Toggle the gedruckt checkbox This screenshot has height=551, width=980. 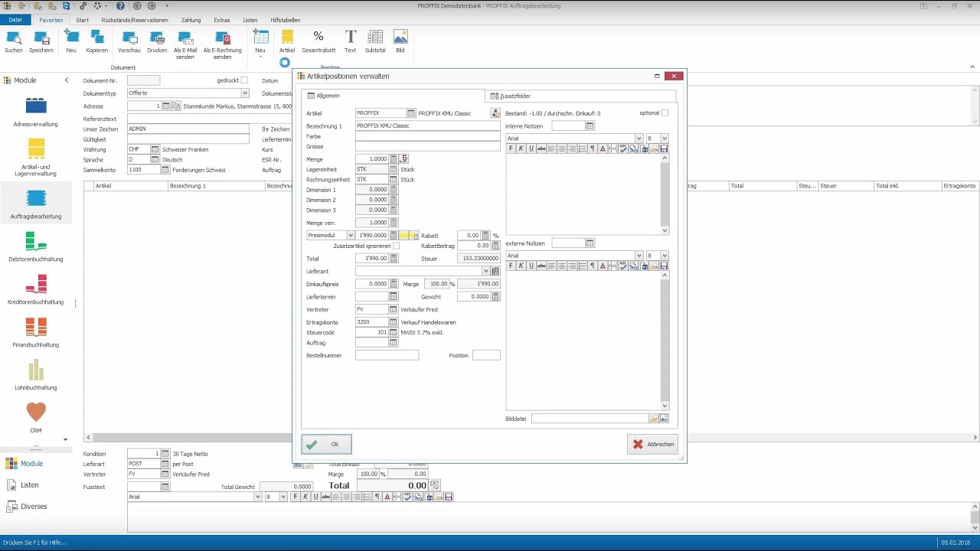pyautogui.click(x=244, y=80)
